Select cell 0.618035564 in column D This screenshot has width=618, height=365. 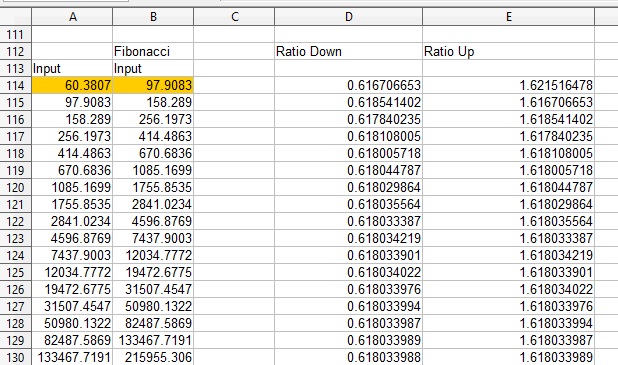[x=348, y=204]
